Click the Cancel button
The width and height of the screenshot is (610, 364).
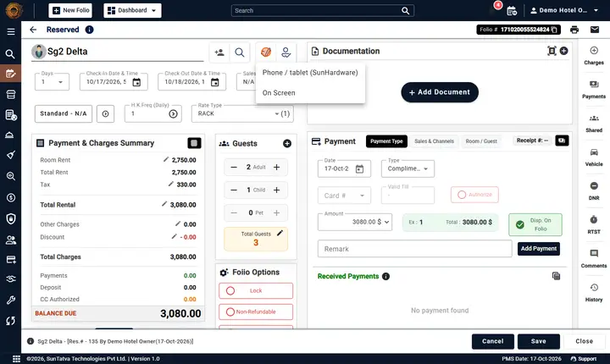click(492, 341)
